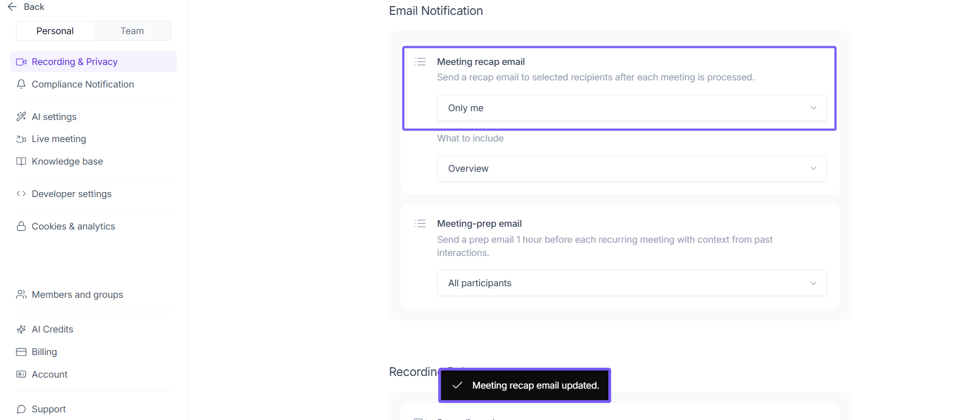This screenshot has width=980, height=420.
Task: Click the Billing card icon
Action: 21,352
